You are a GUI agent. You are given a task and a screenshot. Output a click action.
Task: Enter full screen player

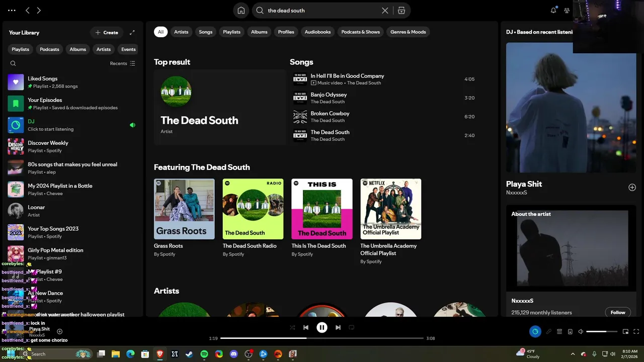[636, 332]
